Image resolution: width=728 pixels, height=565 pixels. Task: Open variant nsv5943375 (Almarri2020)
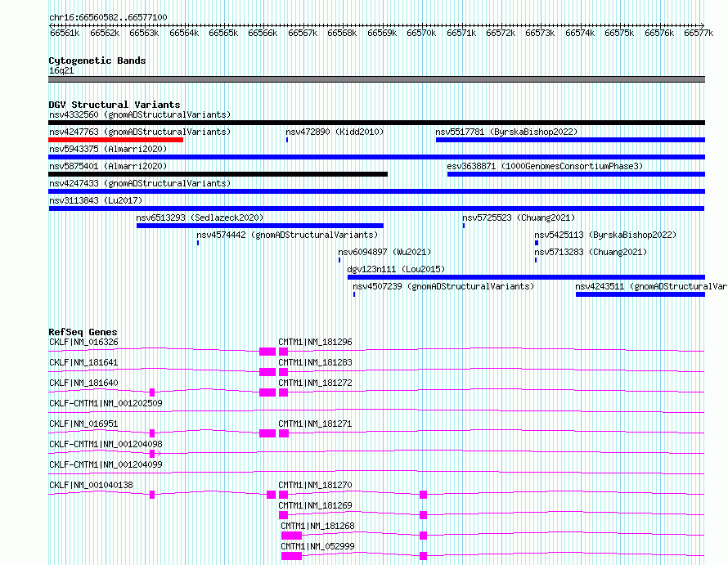[108, 149]
